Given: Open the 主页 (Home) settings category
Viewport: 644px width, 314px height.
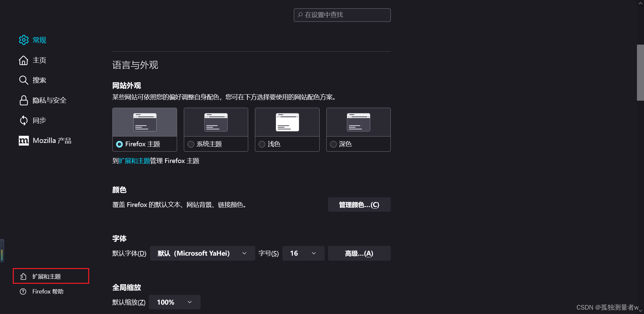Looking at the screenshot, I should point(39,60).
